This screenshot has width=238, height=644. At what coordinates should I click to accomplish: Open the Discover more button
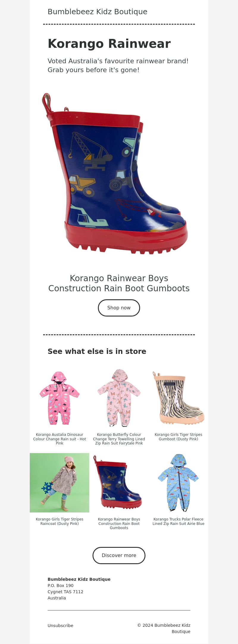[x=119, y=556]
